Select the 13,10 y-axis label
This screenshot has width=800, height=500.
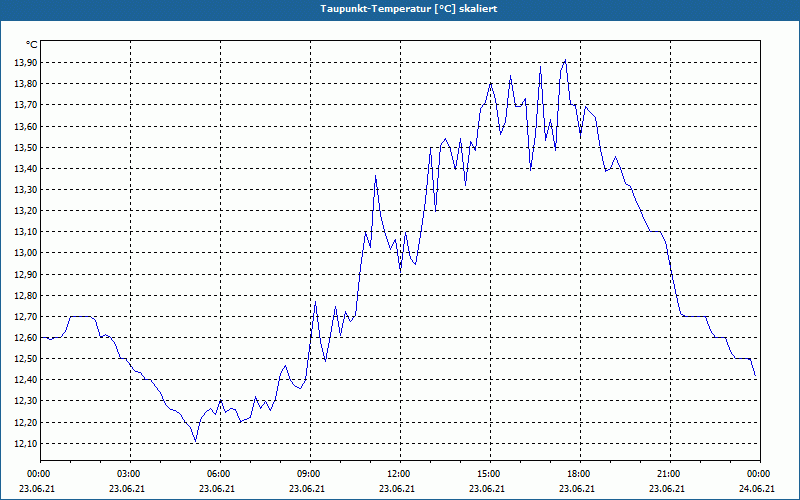pyautogui.click(x=26, y=232)
